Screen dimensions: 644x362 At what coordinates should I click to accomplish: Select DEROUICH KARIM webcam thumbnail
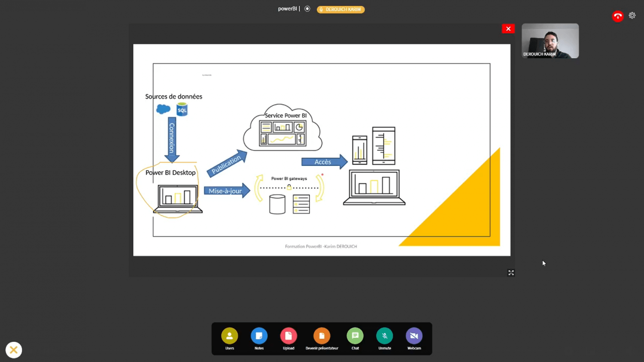pos(550,41)
